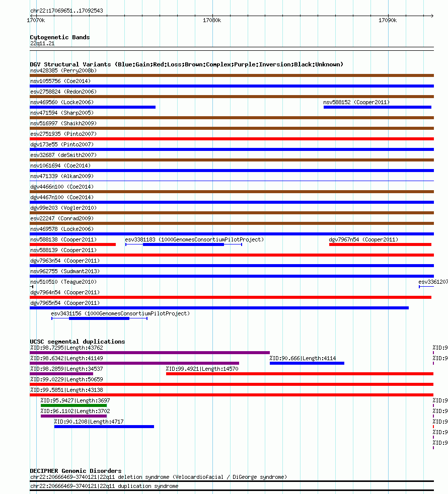Screen dimensions: 448x494
Task: Open nsv588138 (Cooper2011) loss variant label
Action: pos(63,240)
